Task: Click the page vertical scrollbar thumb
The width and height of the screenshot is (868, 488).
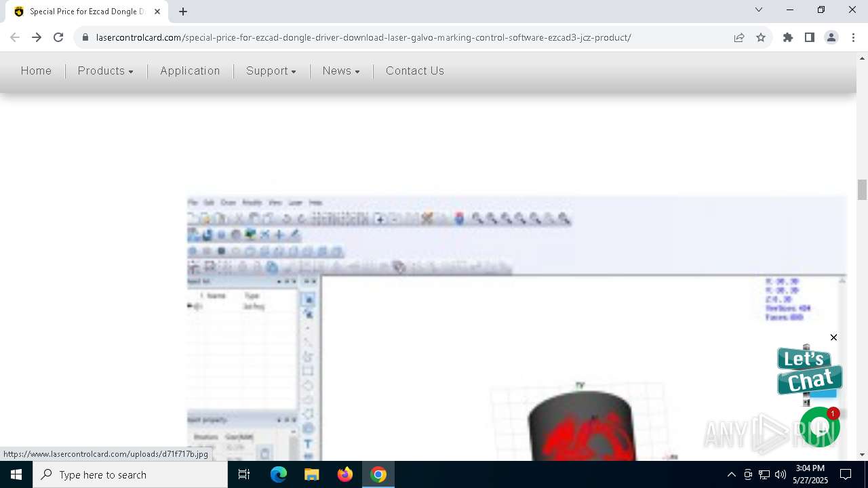Action: (862, 190)
